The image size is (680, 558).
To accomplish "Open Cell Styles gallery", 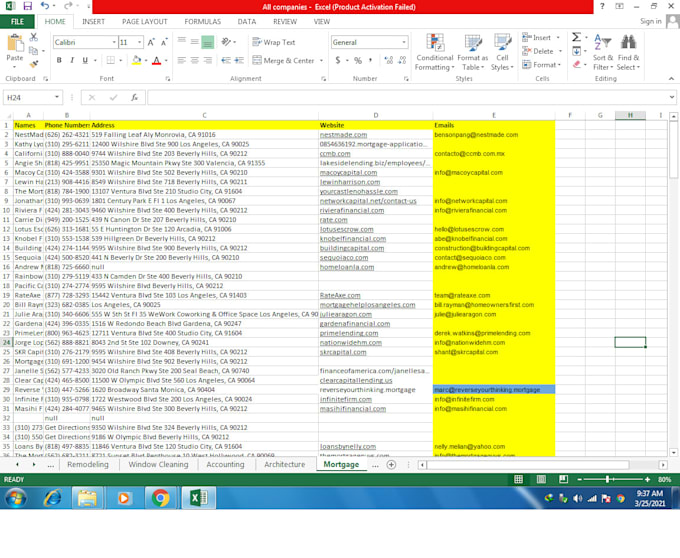I will pos(502,52).
